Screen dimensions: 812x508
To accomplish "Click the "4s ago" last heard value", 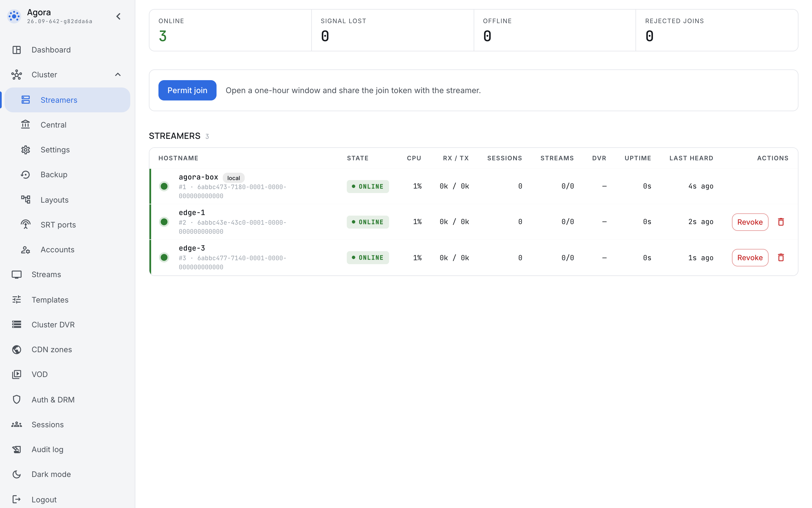I will (701, 186).
